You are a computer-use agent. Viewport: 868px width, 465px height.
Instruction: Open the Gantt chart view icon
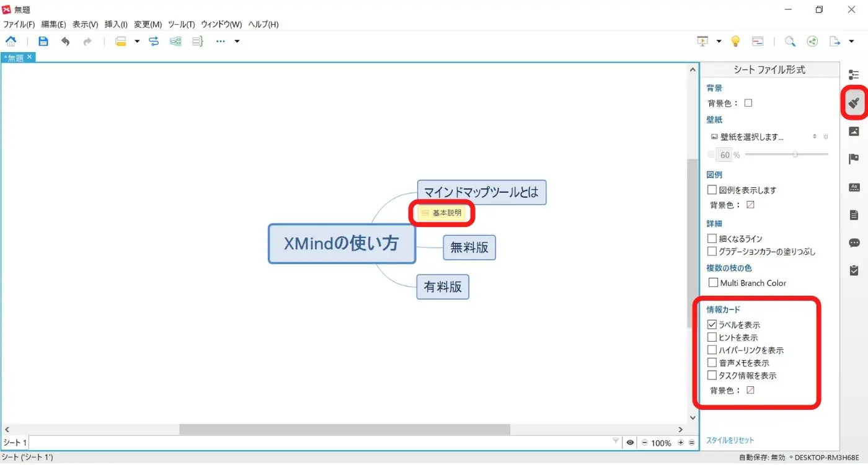(x=758, y=42)
